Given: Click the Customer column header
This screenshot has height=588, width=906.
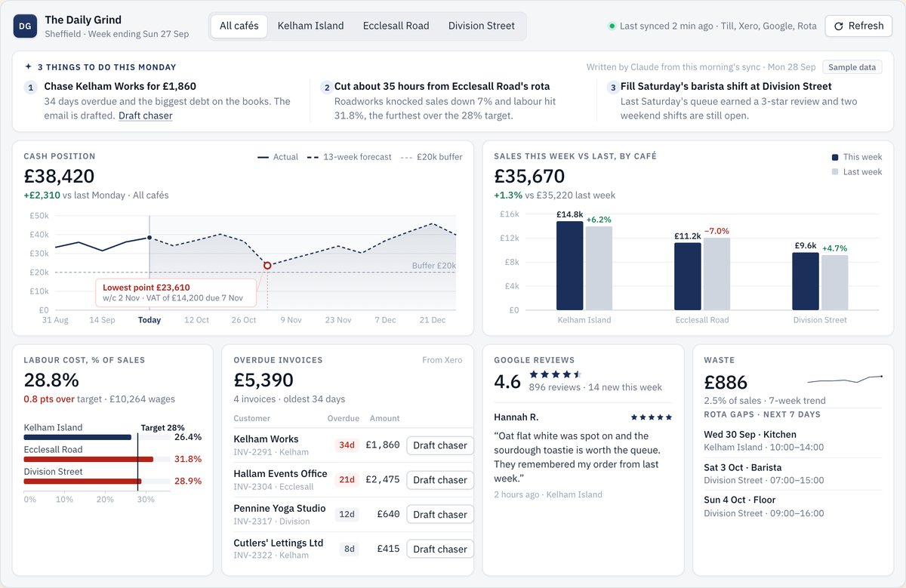Looking at the screenshot, I should coord(251,418).
